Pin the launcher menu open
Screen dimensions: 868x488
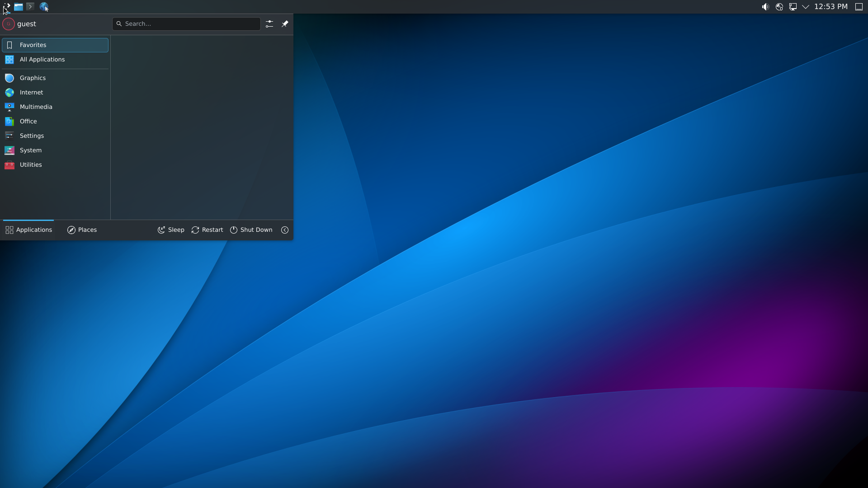(x=285, y=24)
